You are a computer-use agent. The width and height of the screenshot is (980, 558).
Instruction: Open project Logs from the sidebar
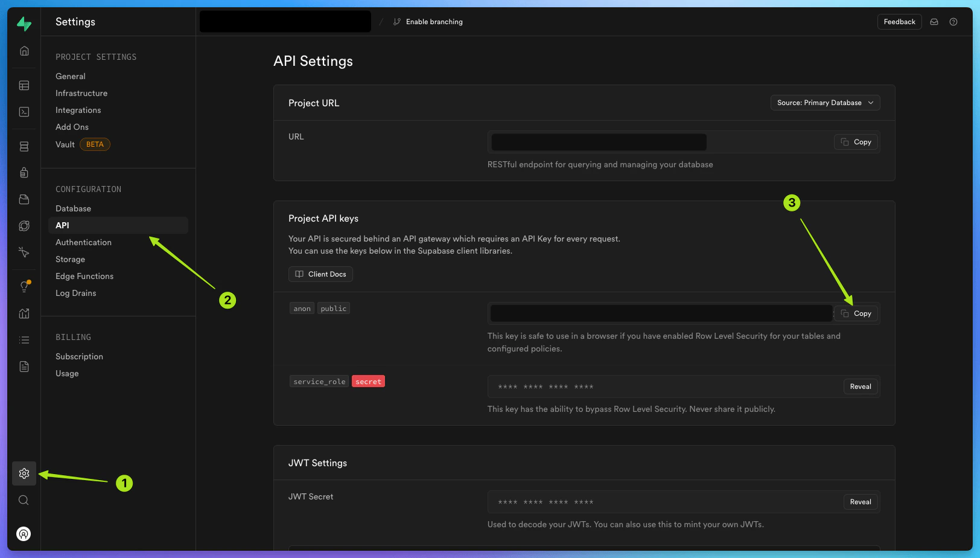24,340
